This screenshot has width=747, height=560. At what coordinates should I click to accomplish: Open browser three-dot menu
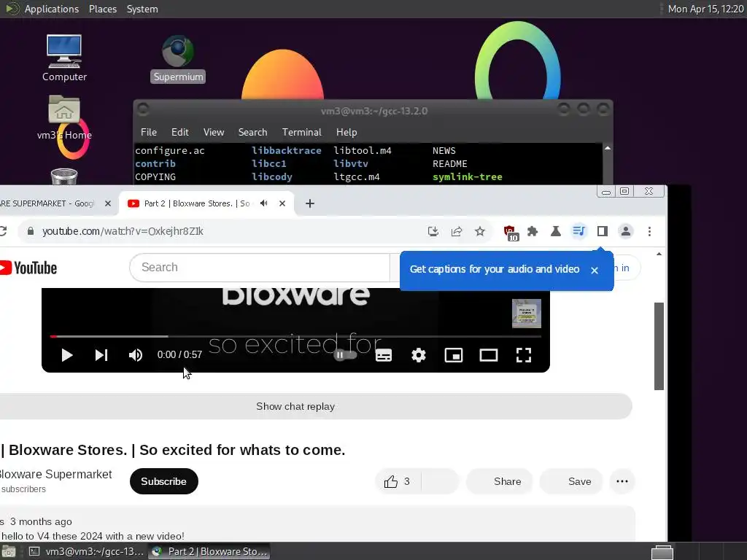click(x=649, y=231)
